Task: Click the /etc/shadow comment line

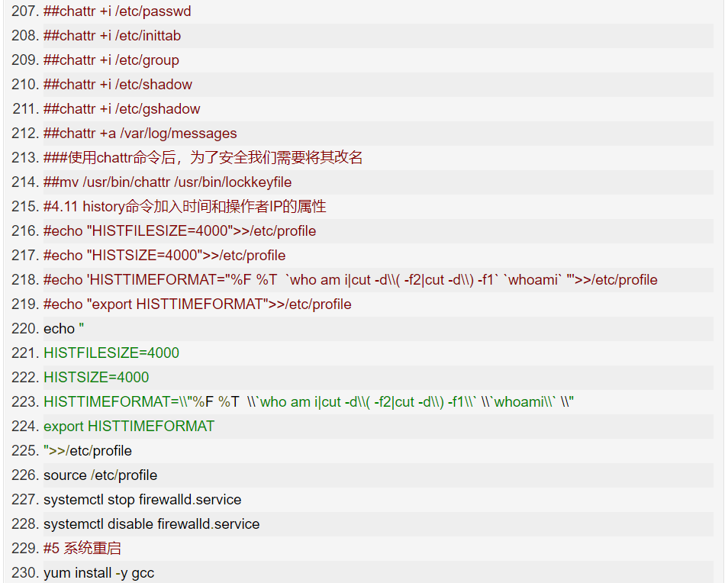Action: tap(118, 85)
